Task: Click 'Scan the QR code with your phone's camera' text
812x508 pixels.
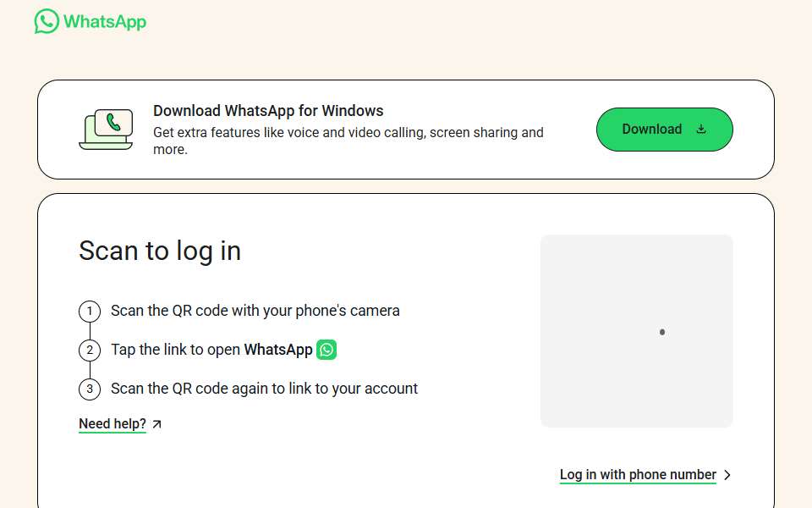Action: click(x=255, y=311)
